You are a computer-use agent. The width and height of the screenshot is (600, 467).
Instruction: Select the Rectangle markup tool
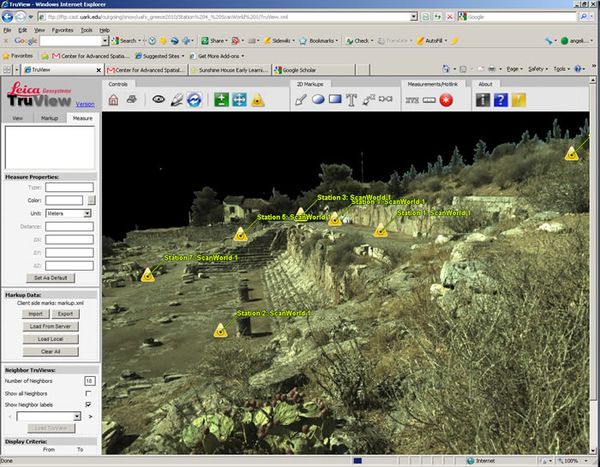tap(336, 100)
